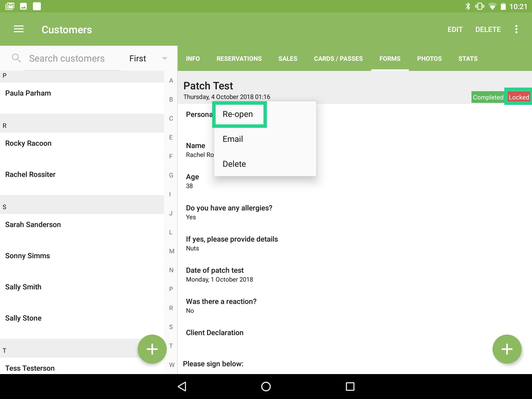532x399 pixels.
Task: Tap the EDIT button in the header
Action: click(x=455, y=29)
